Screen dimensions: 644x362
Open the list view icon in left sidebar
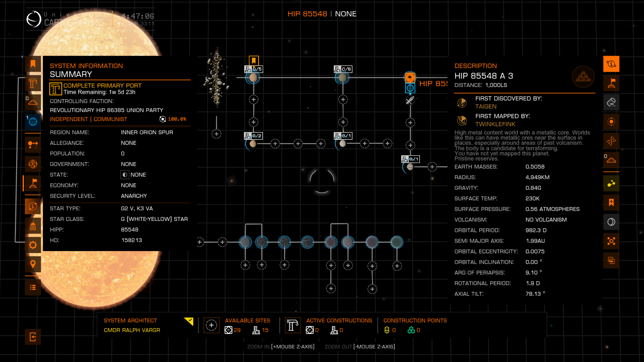[x=33, y=287]
